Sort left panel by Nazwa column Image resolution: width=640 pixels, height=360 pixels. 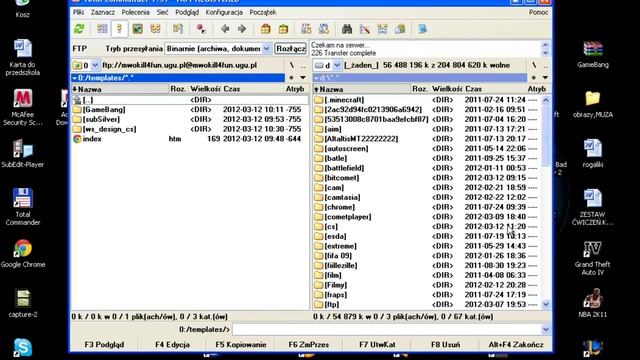(x=120, y=89)
